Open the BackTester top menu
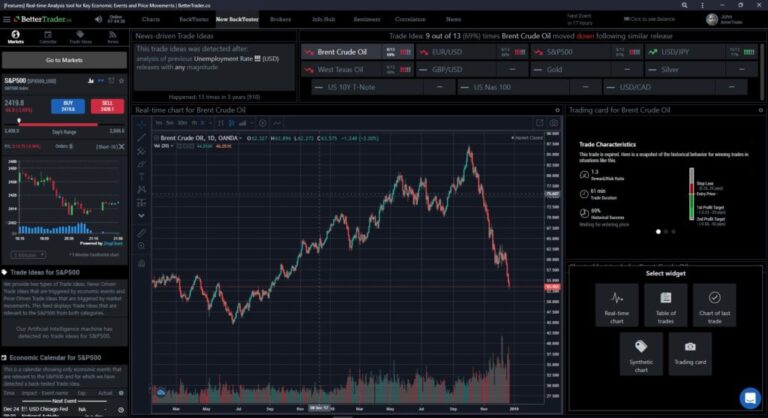 tap(194, 20)
